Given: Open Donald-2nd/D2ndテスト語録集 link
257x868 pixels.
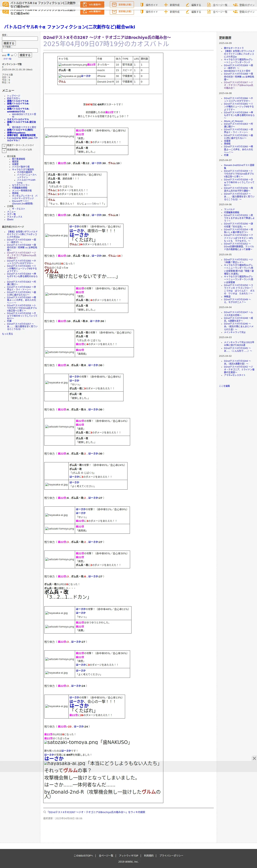Looking at the screenshot, I should [239, 167].
